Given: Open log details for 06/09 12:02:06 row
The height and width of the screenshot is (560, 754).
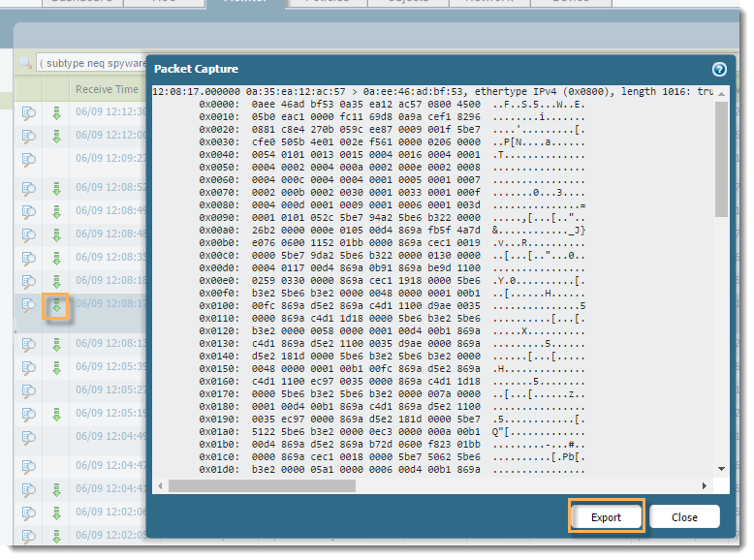Looking at the screenshot, I should point(28,513).
